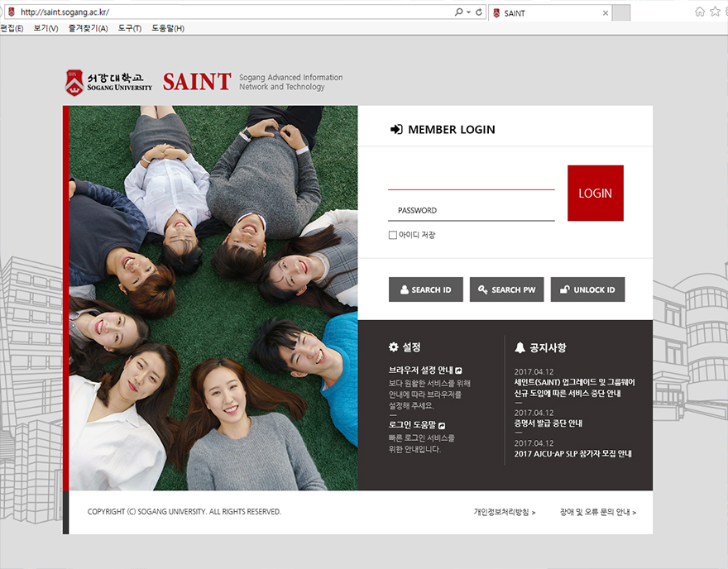
Task: Click the padlock icon on UNLOCK ID button
Action: 565,289
